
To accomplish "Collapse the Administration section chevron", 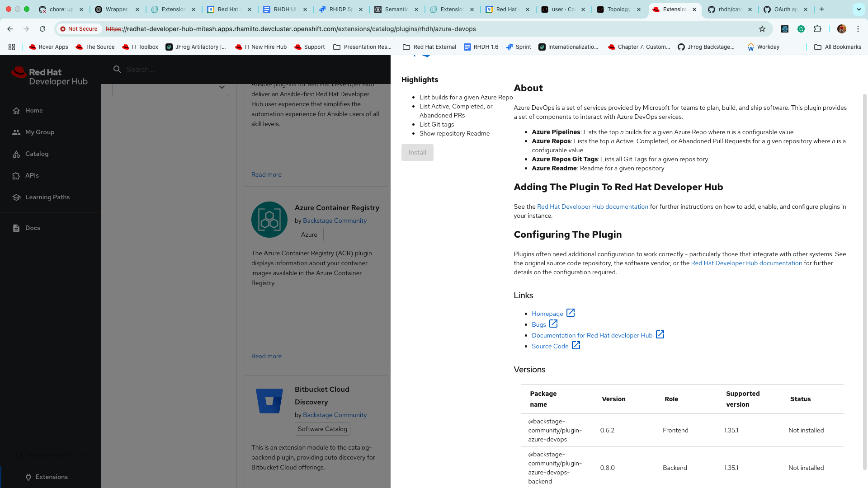I will (82, 455).
